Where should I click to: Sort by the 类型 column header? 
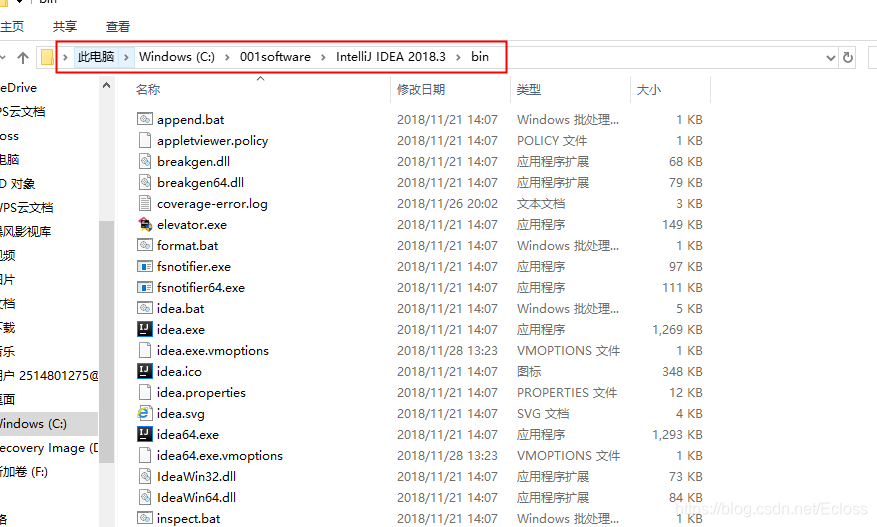[x=529, y=90]
